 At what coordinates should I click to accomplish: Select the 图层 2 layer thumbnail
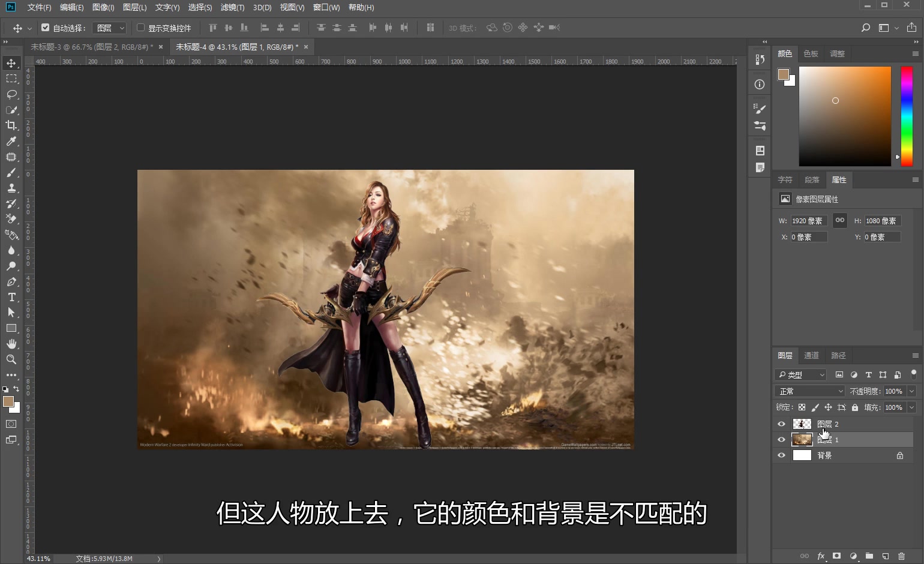(802, 424)
